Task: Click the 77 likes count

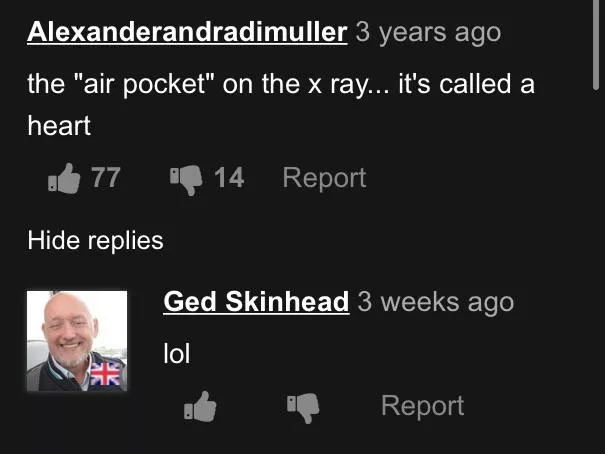Action: pos(106,177)
